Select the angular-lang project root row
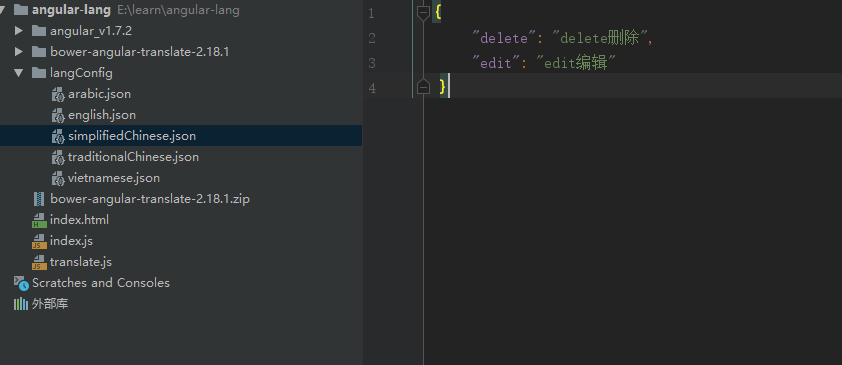Viewport: 842px width, 365px height. click(x=181, y=10)
